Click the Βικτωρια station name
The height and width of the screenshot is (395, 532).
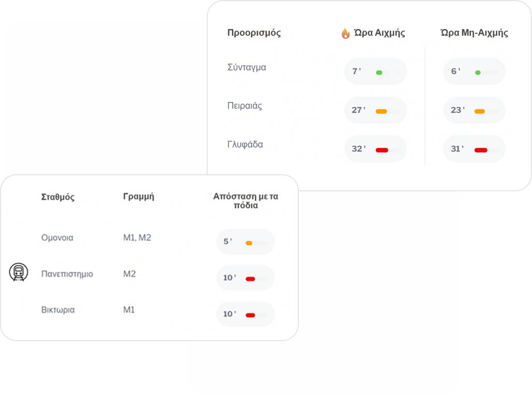[x=57, y=310]
